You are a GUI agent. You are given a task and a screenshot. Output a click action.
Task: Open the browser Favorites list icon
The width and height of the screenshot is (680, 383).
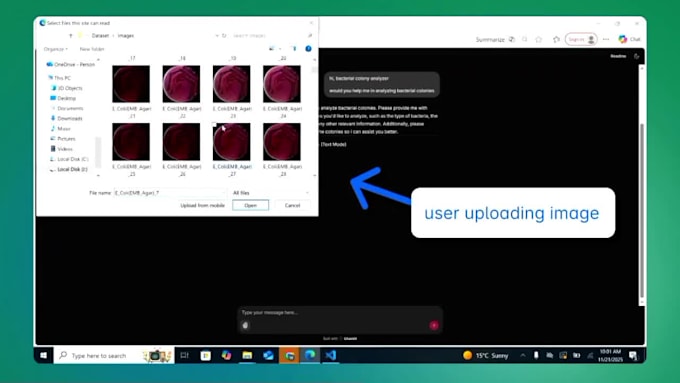pos(556,39)
